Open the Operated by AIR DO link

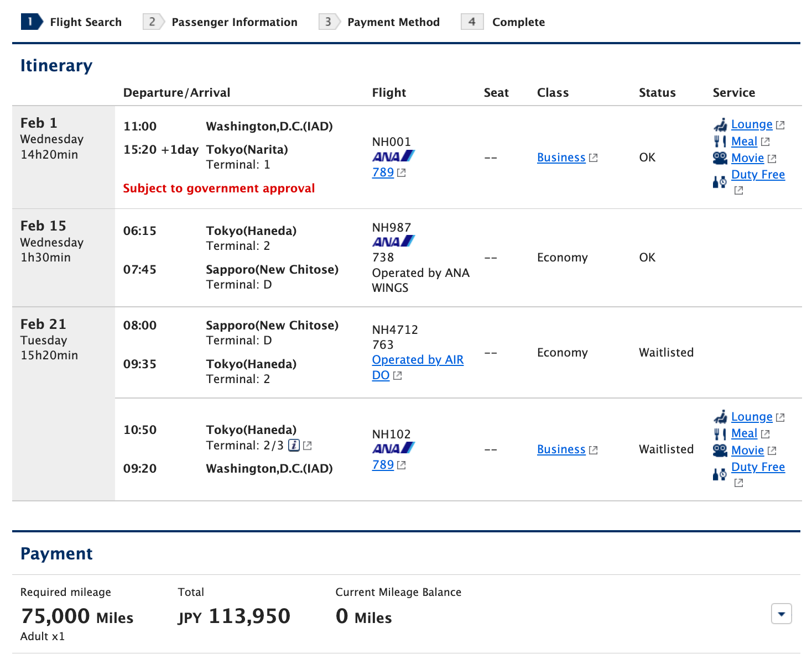[417, 360]
